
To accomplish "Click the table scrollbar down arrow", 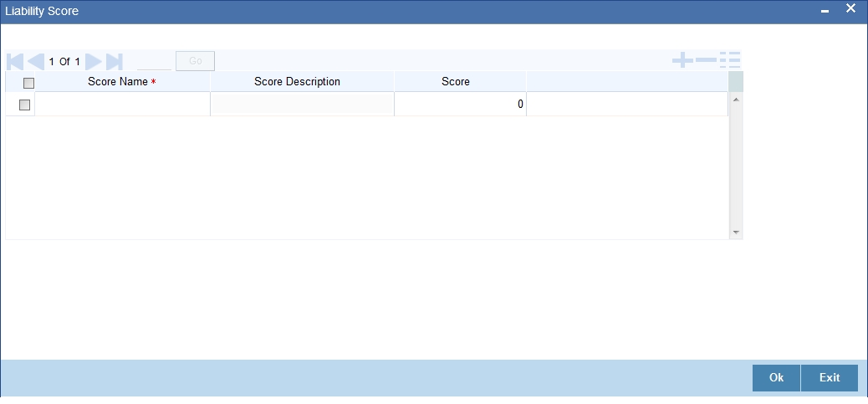I will point(736,233).
